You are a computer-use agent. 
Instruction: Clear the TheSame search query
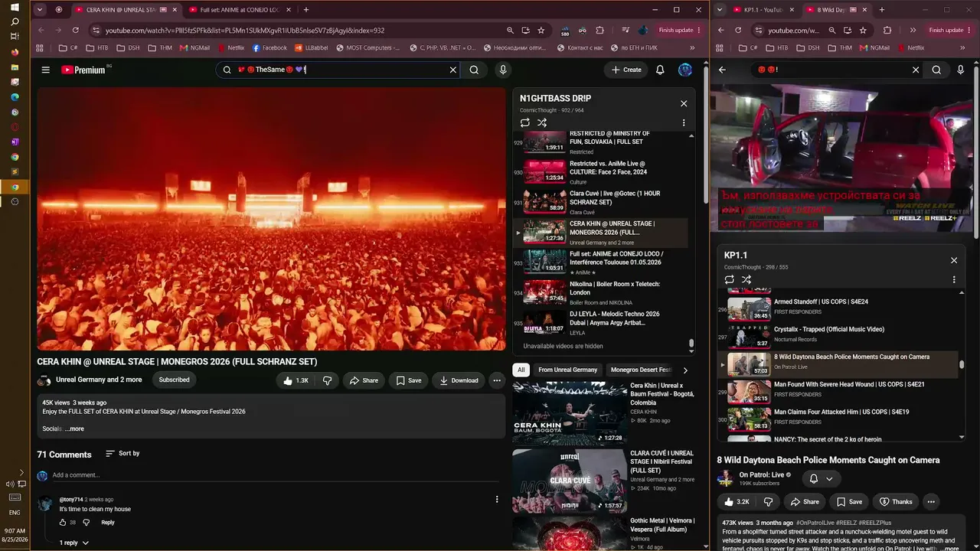pyautogui.click(x=452, y=70)
